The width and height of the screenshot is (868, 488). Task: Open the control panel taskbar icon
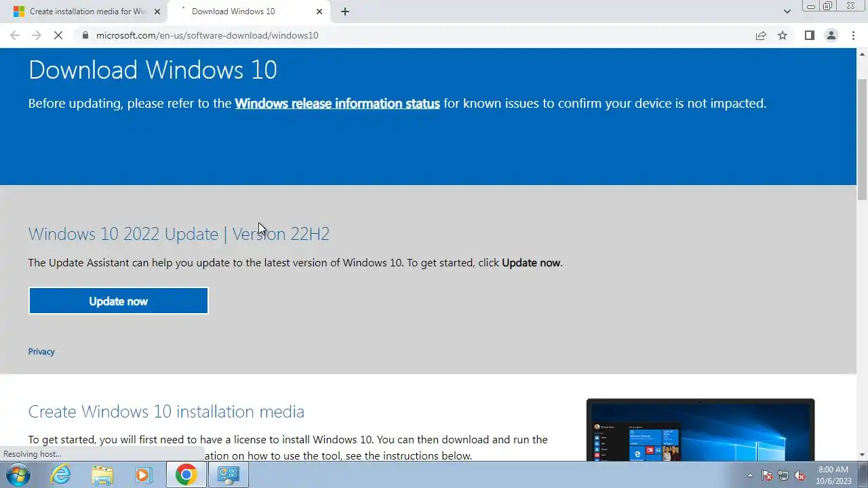(229, 474)
